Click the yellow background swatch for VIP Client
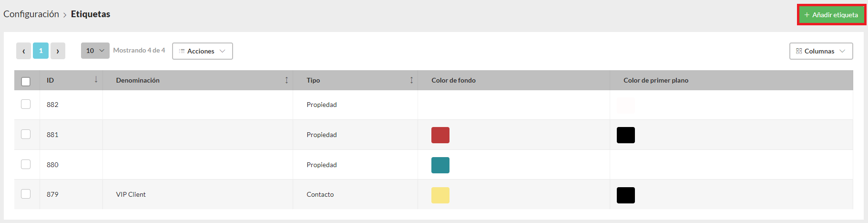Viewport: 868px width, 223px height. [x=440, y=195]
